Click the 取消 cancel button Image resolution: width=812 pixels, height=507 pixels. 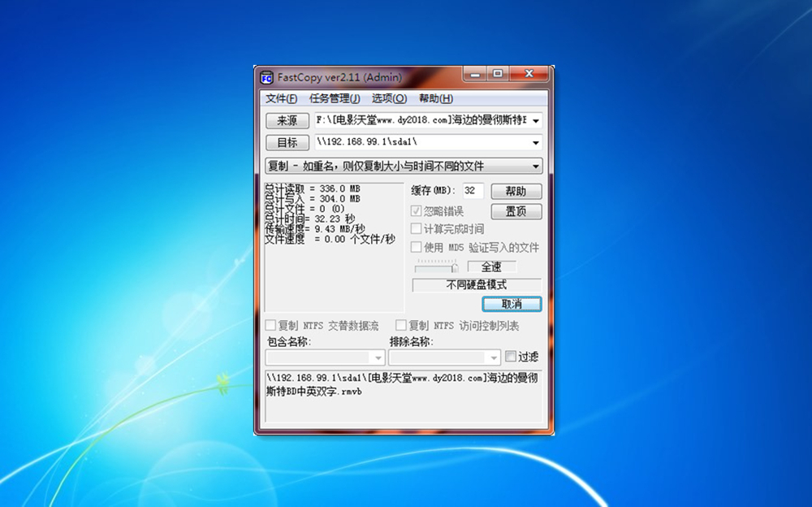[512, 305]
